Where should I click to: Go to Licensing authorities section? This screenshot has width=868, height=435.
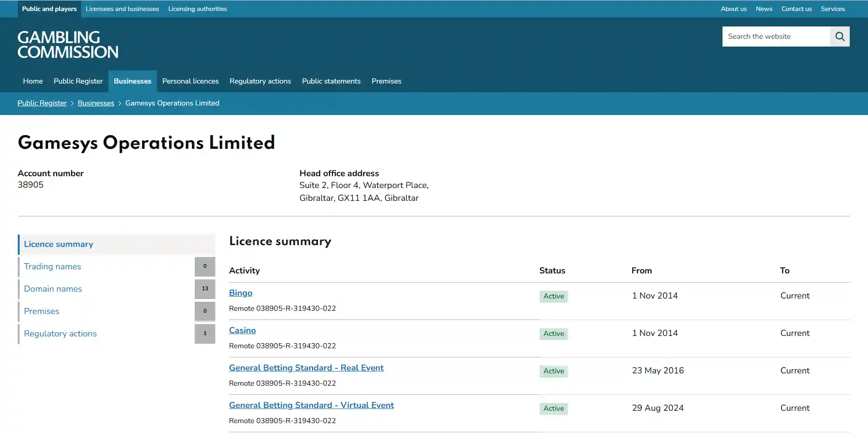[x=198, y=9]
